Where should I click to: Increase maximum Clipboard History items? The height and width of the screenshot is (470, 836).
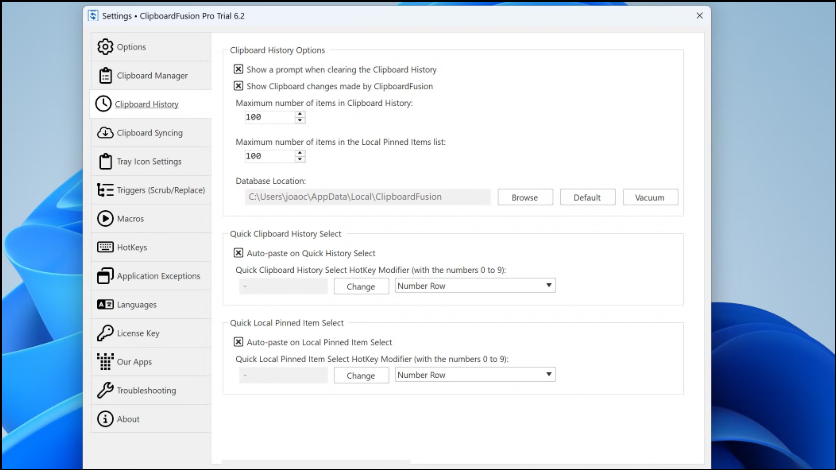(300, 114)
